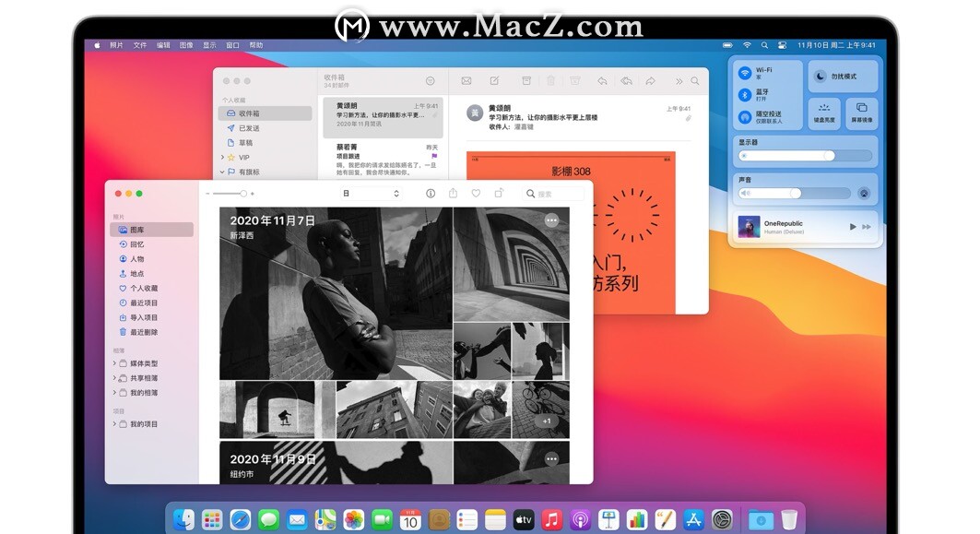Show more Mail toolbar items chevron

coord(679,80)
